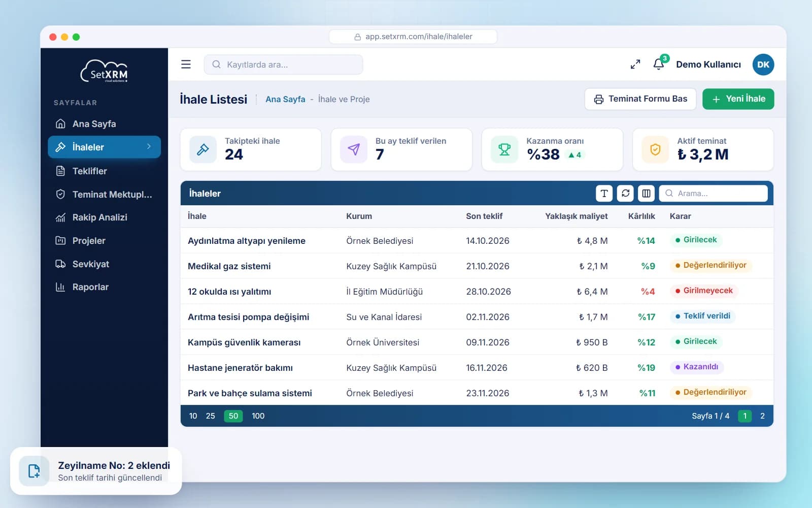This screenshot has height=508, width=812.
Task: Open notifications bell with badge 3
Action: click(x=659, y=63)
